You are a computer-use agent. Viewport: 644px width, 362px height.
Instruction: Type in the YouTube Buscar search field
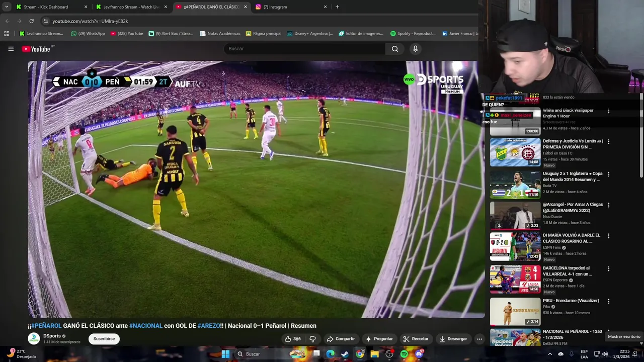click(x=304, y=49)
